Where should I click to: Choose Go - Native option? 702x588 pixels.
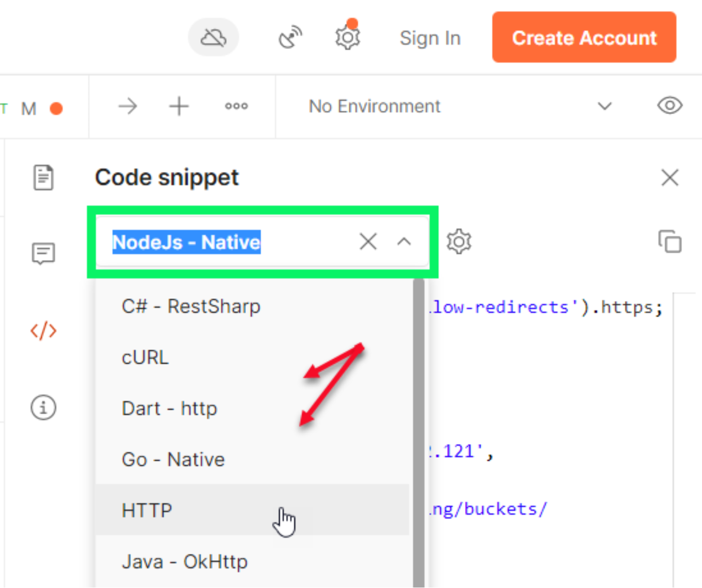tap(253, 459)
